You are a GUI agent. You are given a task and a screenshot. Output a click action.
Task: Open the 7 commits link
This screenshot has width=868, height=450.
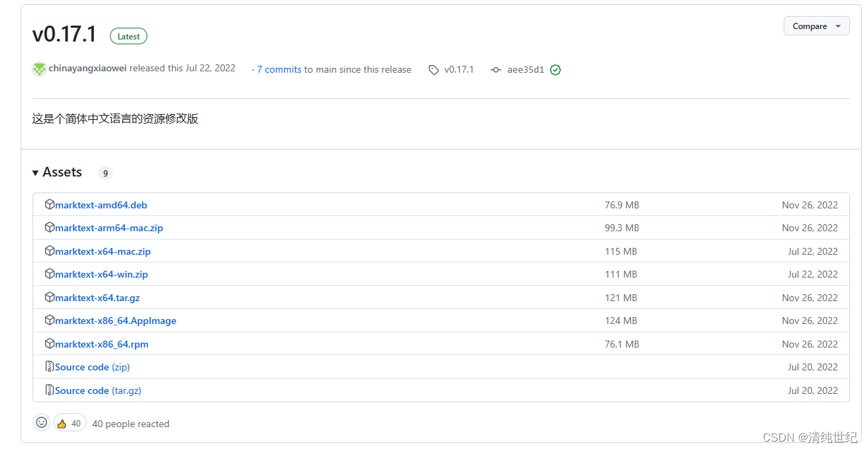pyautogui.click(x=279, y=69)
